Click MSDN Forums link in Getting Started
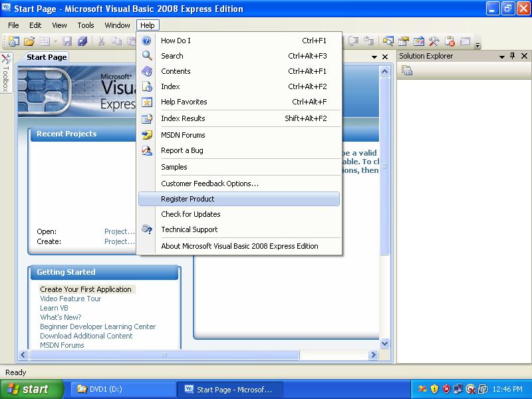Screen dimensions: 532x399 coord(62,345)
